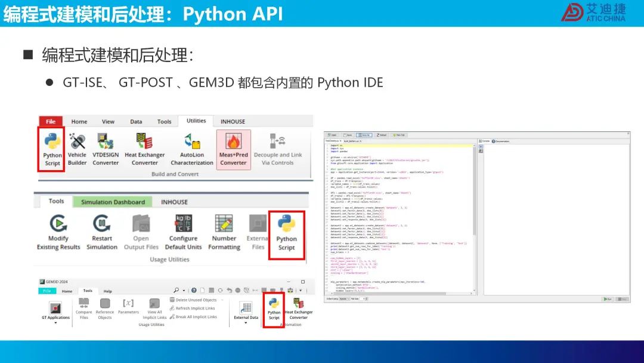Click the blue help icon in GEM3D toolbar
The height and width of the screenshot is (363, 644).
(194, 290)
